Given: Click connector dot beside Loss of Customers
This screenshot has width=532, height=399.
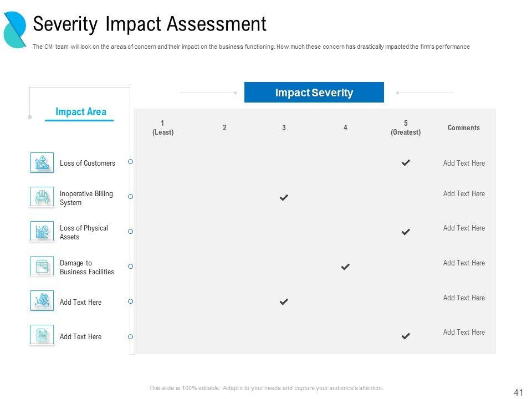Looking at the screenshot, I should coord(131,162).
